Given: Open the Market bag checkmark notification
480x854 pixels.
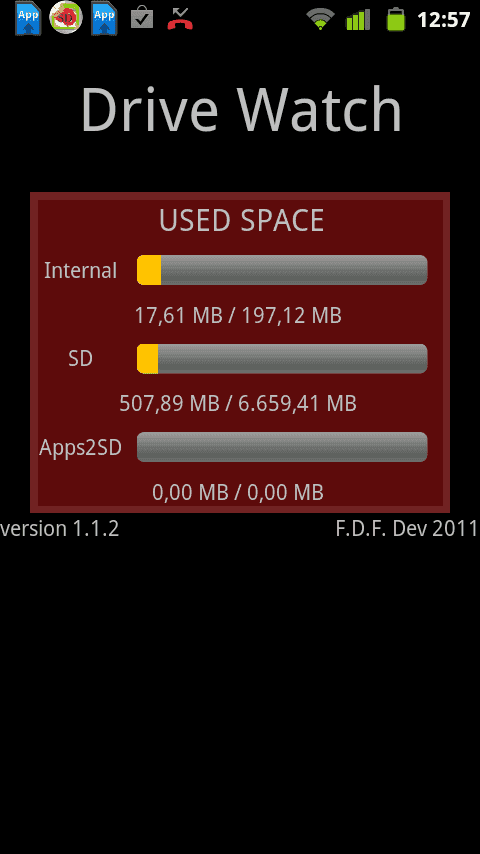Looking at the screenshot, I should click(142, 17).
